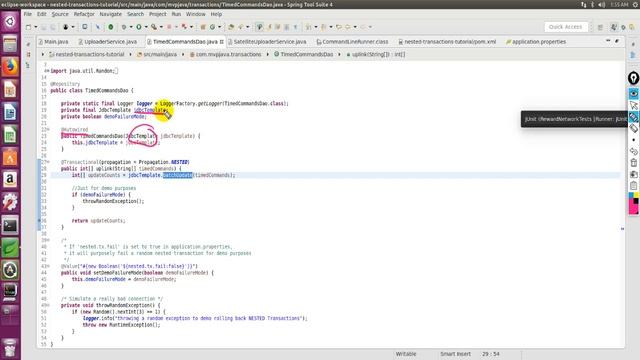Select the yellow color swatch on annotation bar
This screenshot has width=640, height=360.
coord(636,196)
